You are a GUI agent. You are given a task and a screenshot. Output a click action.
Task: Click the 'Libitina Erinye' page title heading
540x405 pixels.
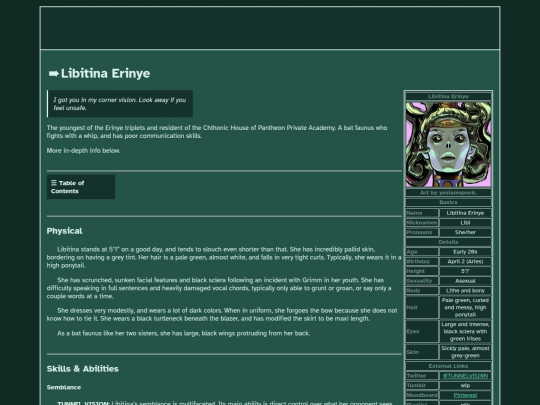[105, 73]
